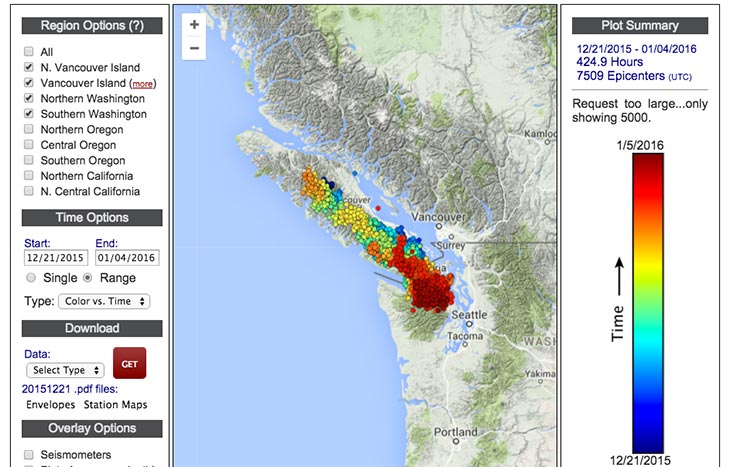Image resolution: width=730 pixels, height=467 pixels.
Task: Click the red GET download button
Action: pyautogui.click(x=129, y=363)
